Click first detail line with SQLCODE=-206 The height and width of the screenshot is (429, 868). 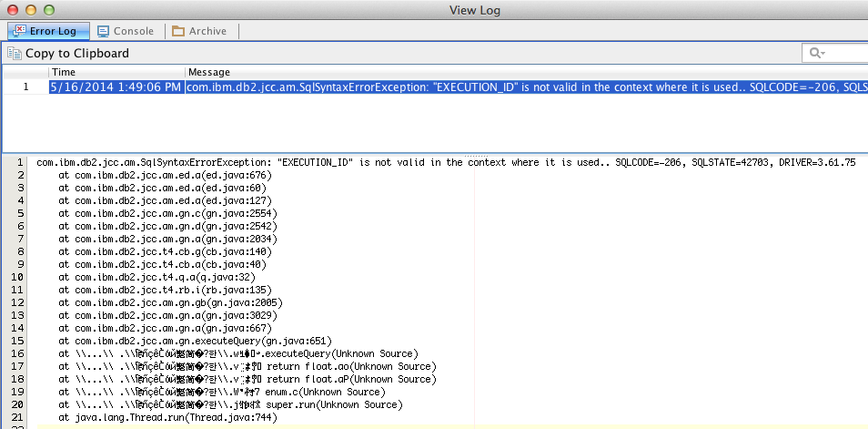pos(446,162)
